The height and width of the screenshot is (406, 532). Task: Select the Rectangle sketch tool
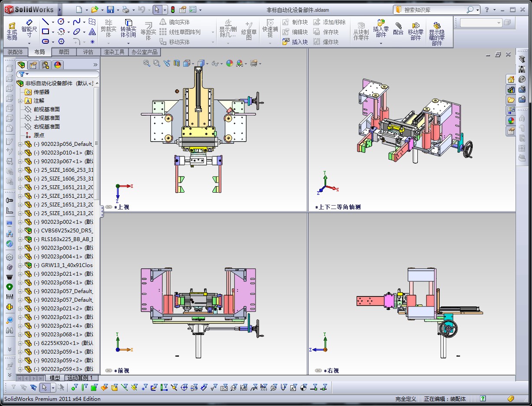tap(45, 32)
